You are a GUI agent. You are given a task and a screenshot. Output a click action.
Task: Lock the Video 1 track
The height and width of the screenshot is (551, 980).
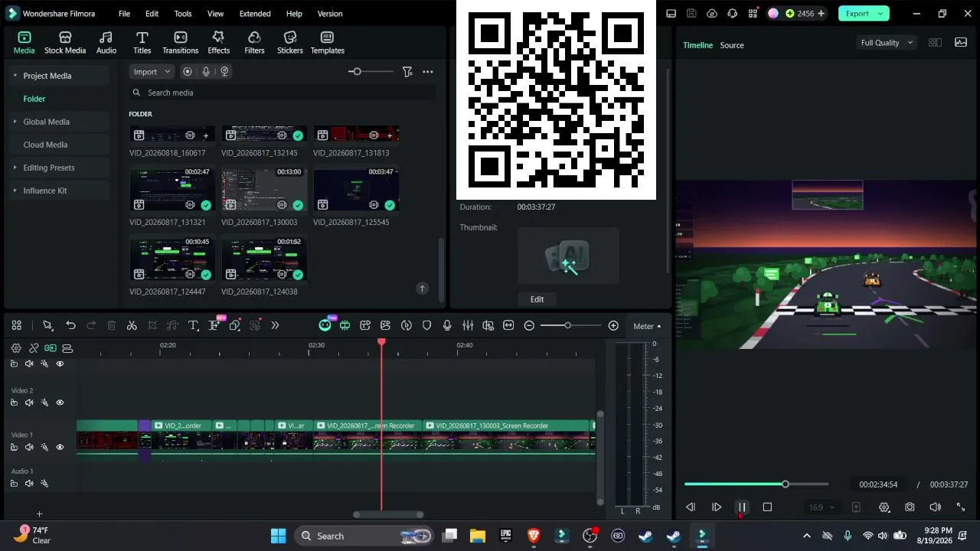pos(14,447)
